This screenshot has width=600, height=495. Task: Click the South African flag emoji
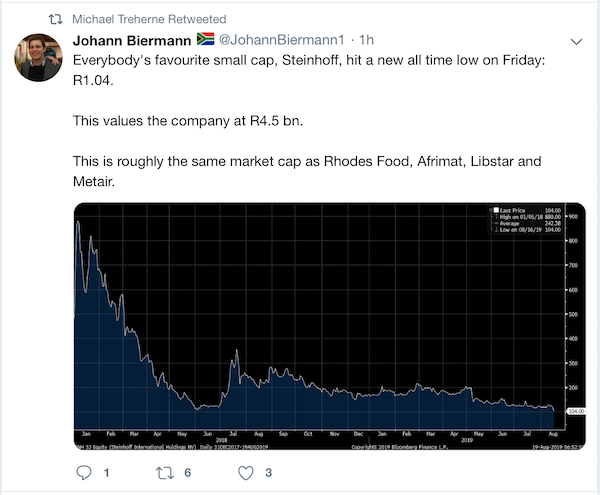click(x=205, y=39)
